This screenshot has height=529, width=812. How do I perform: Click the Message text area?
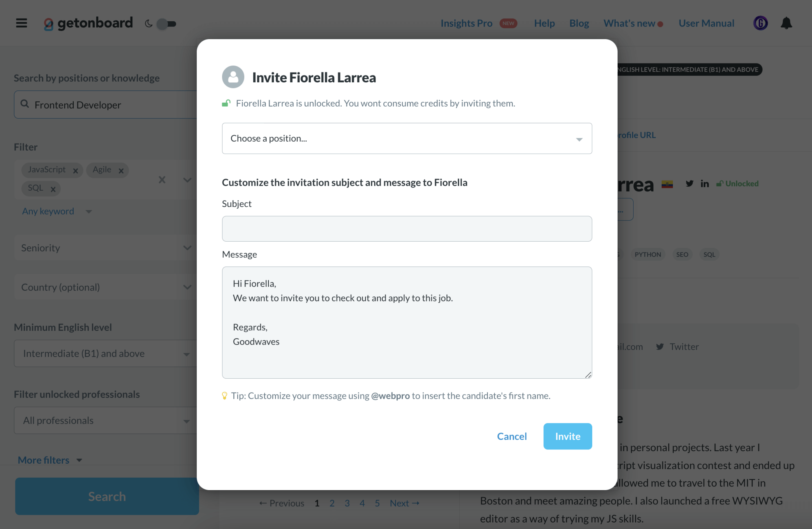(407, 322)
